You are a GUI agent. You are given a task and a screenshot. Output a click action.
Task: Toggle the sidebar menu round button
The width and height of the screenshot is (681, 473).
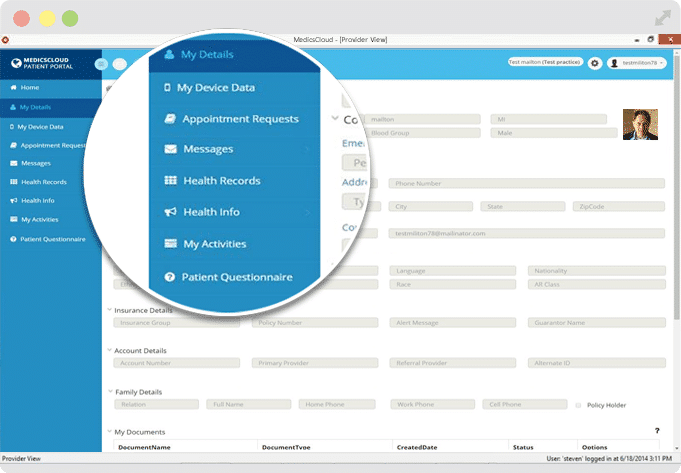point(101,64)
